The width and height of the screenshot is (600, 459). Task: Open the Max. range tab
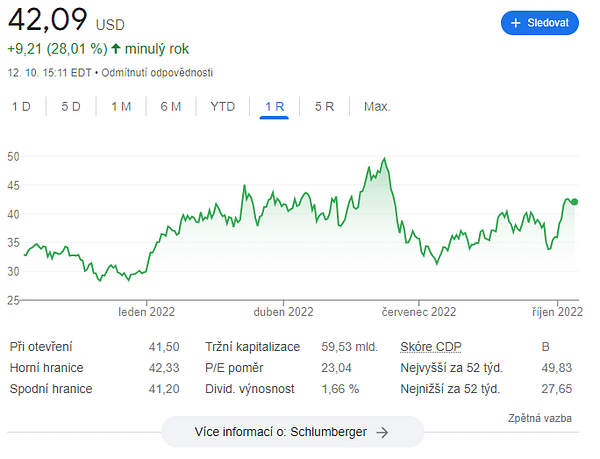pyautogui.click(x=377, y=106)
